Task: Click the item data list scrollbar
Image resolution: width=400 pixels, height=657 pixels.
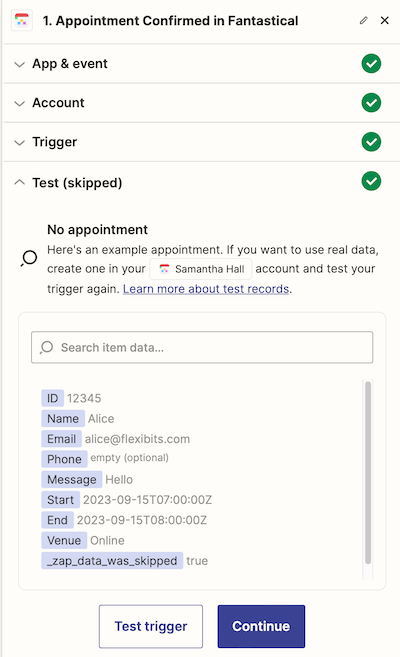Action: tap(368, 473)
